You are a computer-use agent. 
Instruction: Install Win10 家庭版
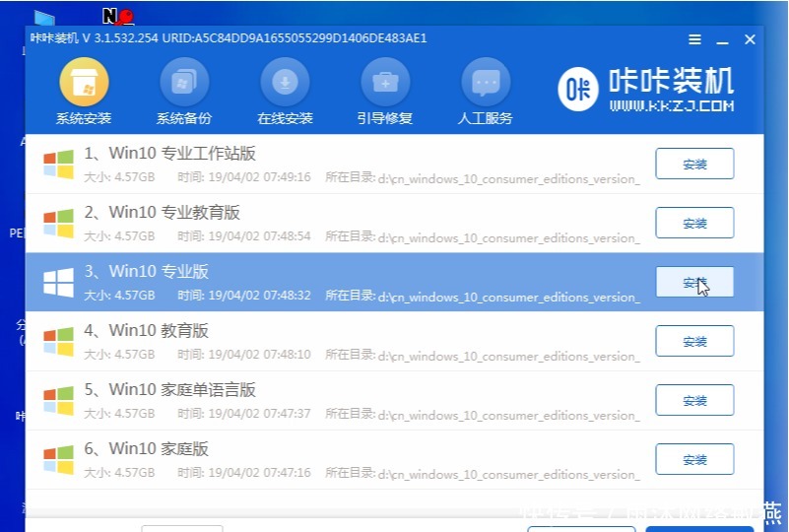point(694,459)
